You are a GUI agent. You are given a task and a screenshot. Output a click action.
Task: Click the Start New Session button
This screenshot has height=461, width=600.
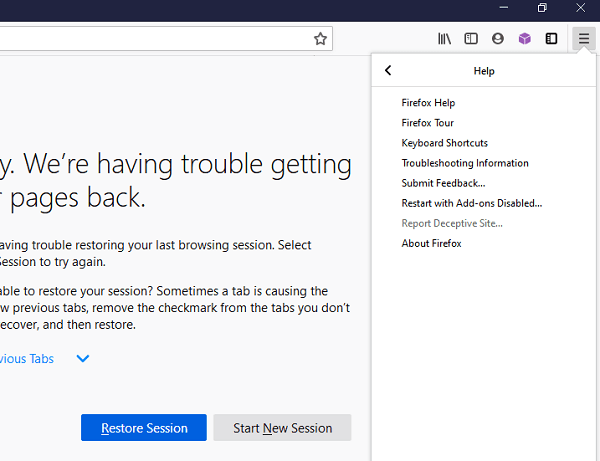(282, 428)
